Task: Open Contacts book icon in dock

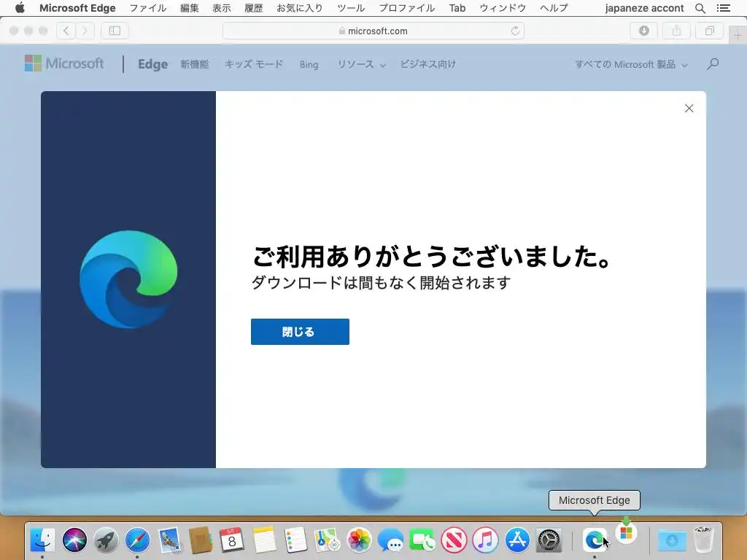Action: (201, 540)
